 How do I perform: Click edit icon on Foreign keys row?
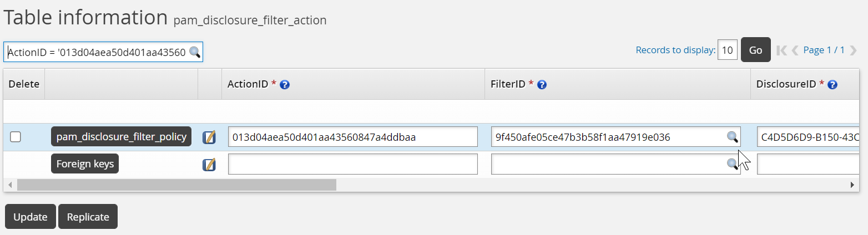pyautogui.click(x=209, y=165)
